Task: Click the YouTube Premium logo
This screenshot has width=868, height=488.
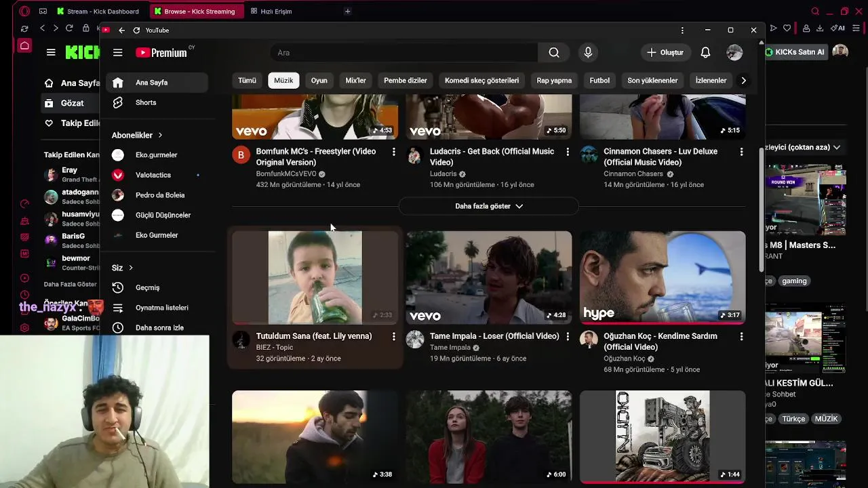Action: click(x=161, y=53)
